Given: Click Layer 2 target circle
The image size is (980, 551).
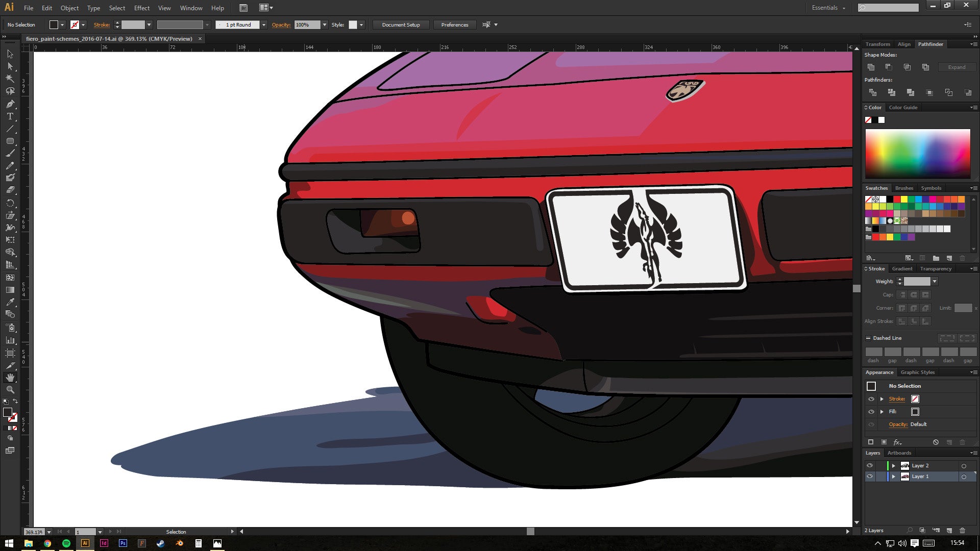Looking at the screenshot, I should click(964, 466).
